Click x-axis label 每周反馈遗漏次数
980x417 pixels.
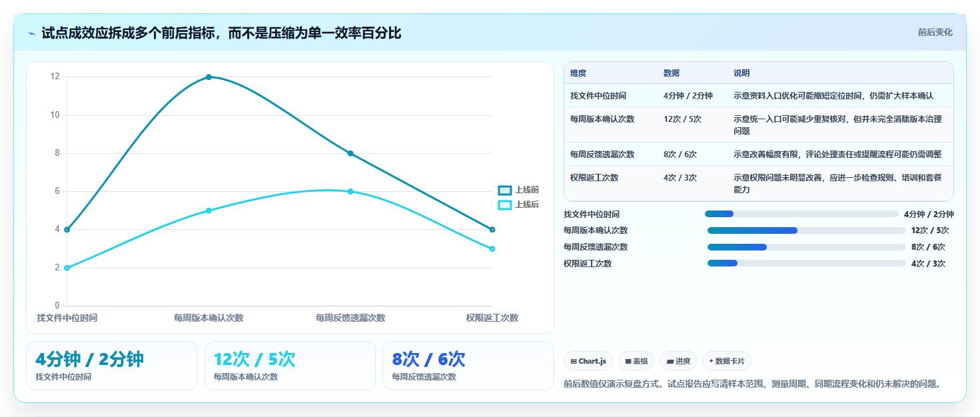350,318
